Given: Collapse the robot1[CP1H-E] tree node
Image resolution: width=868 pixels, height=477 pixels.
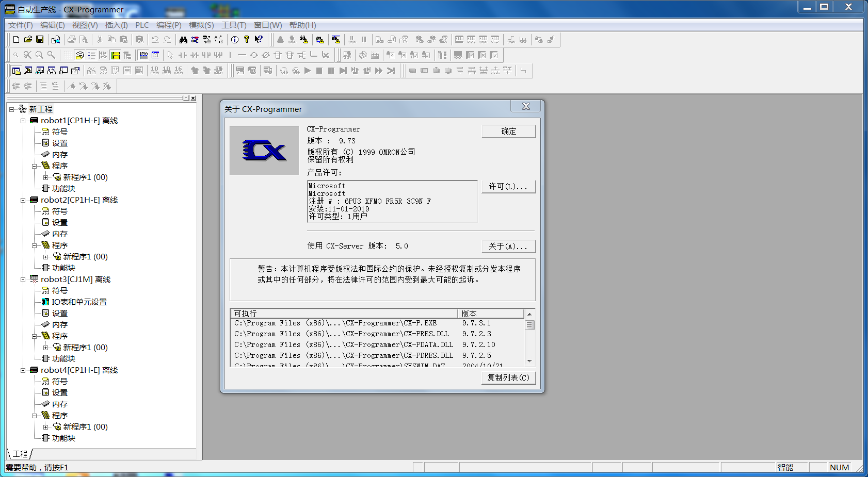Looking at the screenshot, I should 23,121.
